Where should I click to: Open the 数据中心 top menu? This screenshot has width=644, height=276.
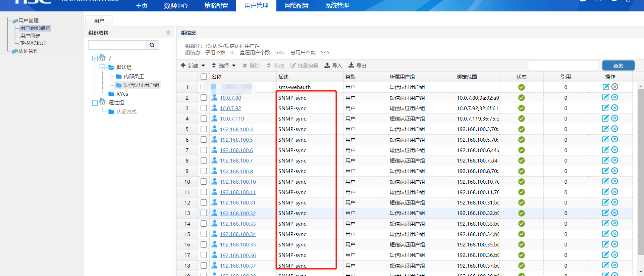[x=176, y=6]
